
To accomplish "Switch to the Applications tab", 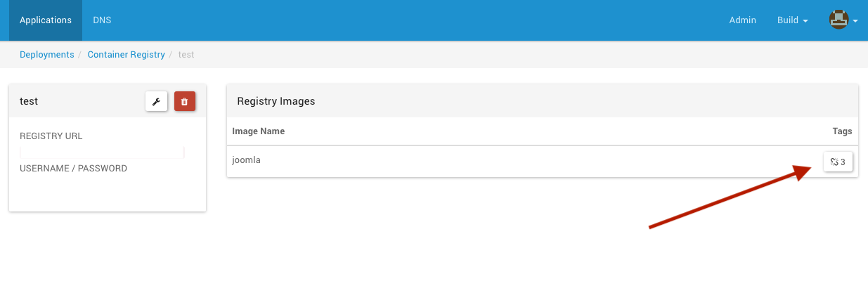I will 46,20.
